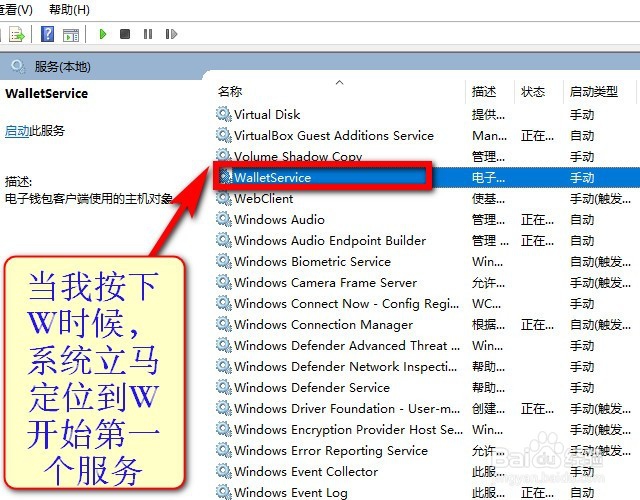640x500 pixels.
Task: Click gear icon of Windows Defender Network Inspection
Action: click(224, 367)
